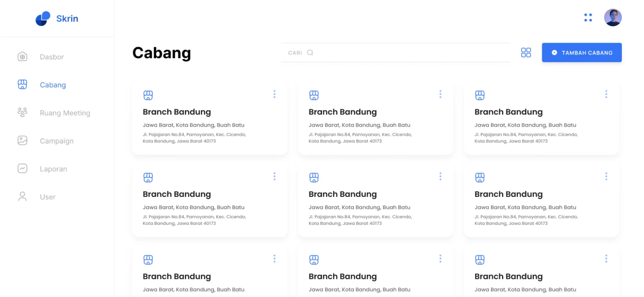Select the Cabang sidebar menu item
Screen dimensions: 644x297
coord(53,85)
